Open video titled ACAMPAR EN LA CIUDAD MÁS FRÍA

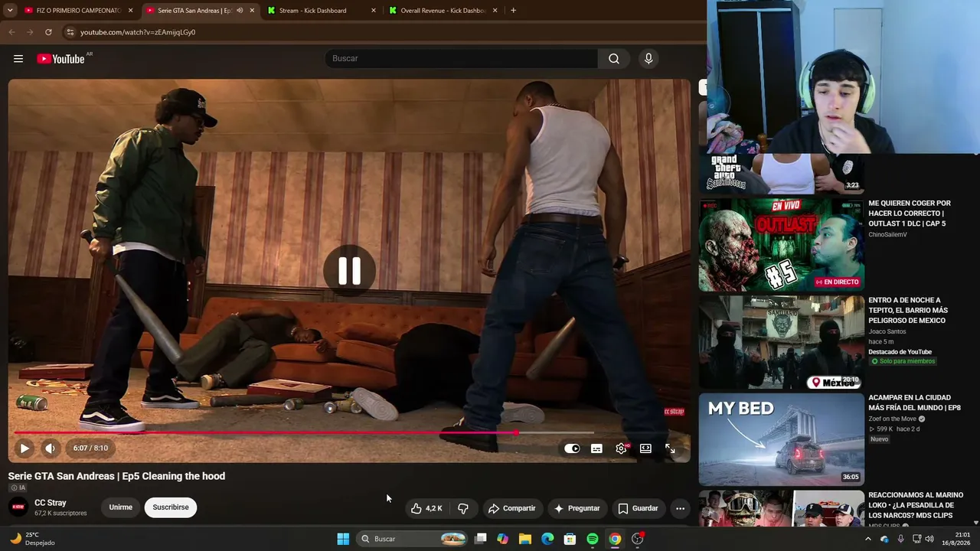tap(914, 403)
